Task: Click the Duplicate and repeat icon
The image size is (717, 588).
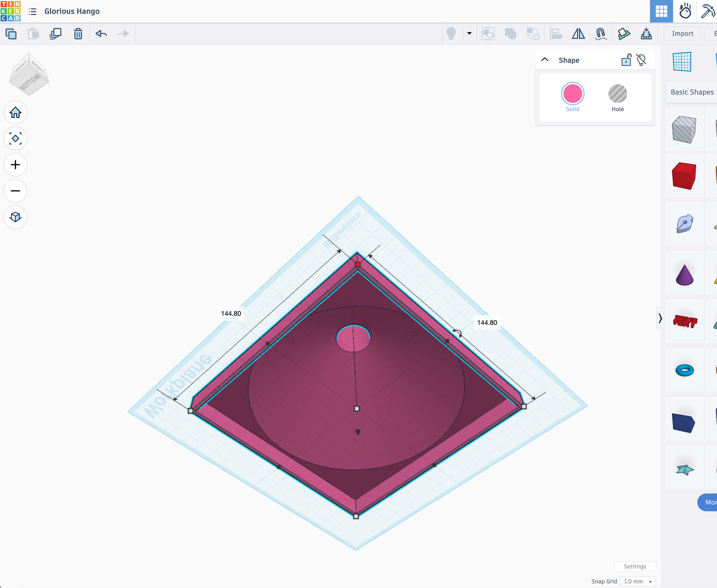Action: 55,34
